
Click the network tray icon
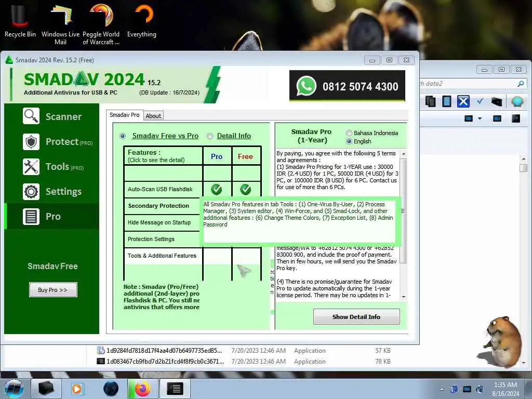[467, 389]
